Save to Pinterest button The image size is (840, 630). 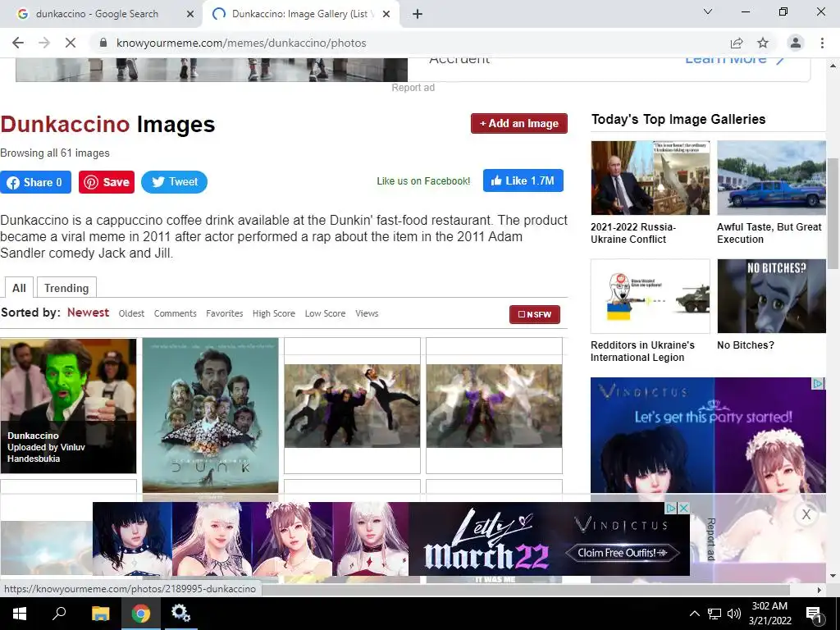tap(107, 182)
